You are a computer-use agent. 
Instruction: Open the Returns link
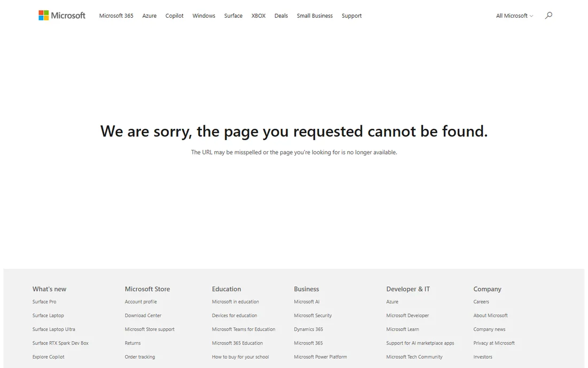pos(133,343)
